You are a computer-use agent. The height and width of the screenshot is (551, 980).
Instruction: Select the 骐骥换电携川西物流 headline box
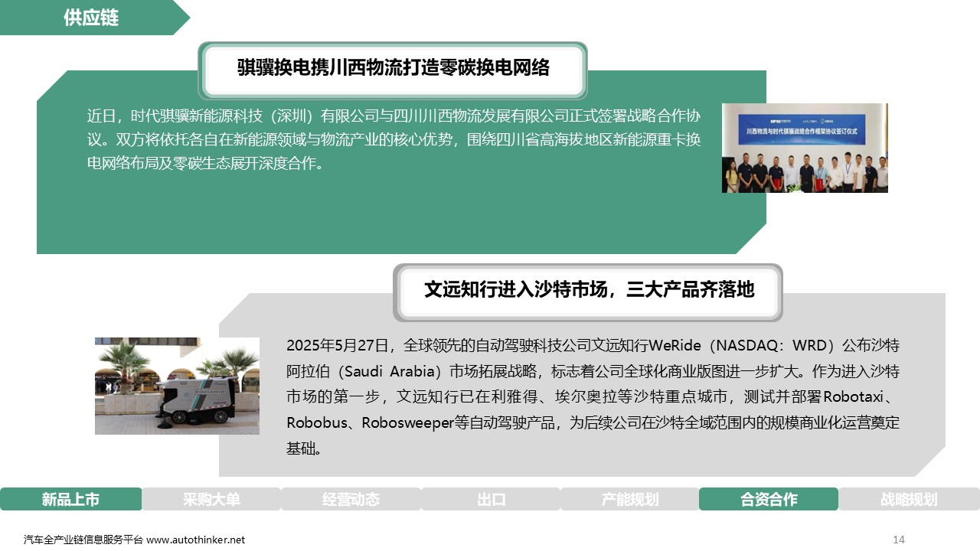(x=393, y=69)
